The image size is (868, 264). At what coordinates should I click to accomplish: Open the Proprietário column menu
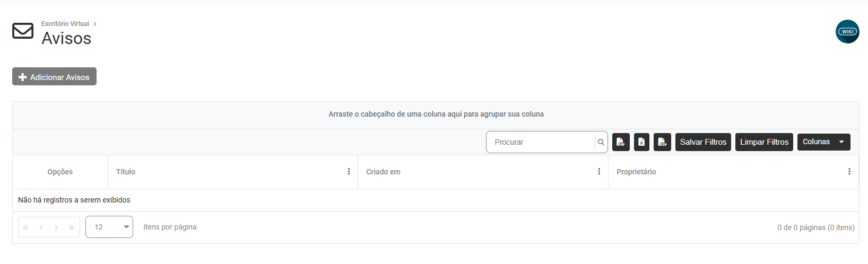tap(849, 172)
